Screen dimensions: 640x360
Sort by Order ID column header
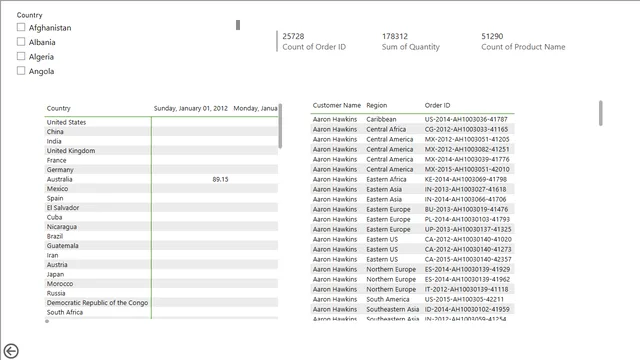point(437,105)
